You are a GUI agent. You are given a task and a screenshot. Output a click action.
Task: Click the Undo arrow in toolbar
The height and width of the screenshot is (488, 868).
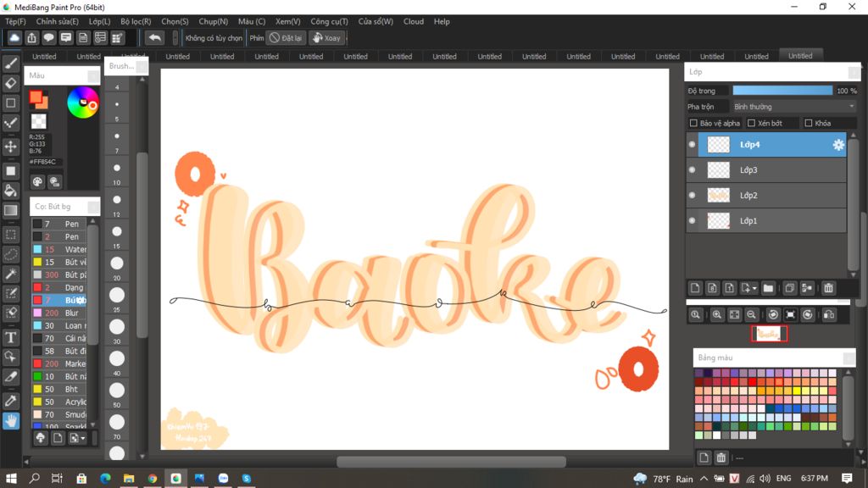coord(155,37)
